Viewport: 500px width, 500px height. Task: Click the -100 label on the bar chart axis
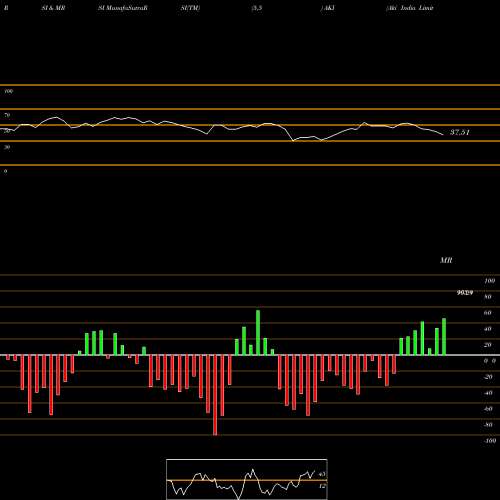click(490, 441)
